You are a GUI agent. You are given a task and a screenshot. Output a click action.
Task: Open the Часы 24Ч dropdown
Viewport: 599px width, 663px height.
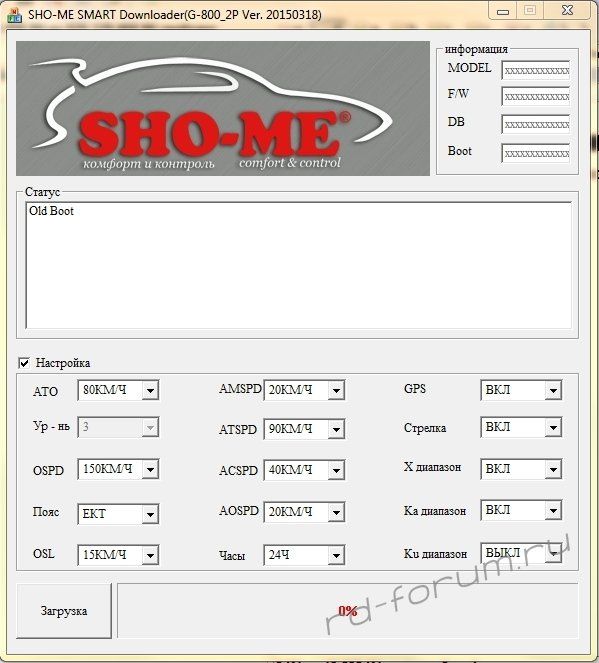pos(304,555)
